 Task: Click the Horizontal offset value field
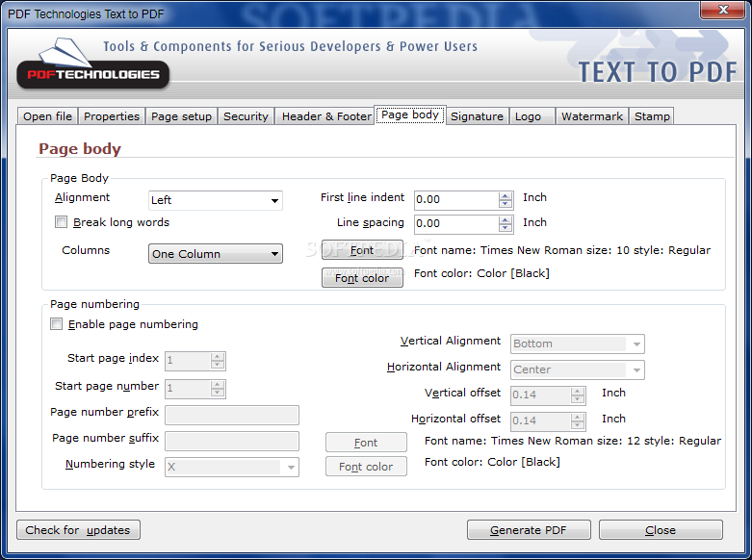tap(540, 420)
